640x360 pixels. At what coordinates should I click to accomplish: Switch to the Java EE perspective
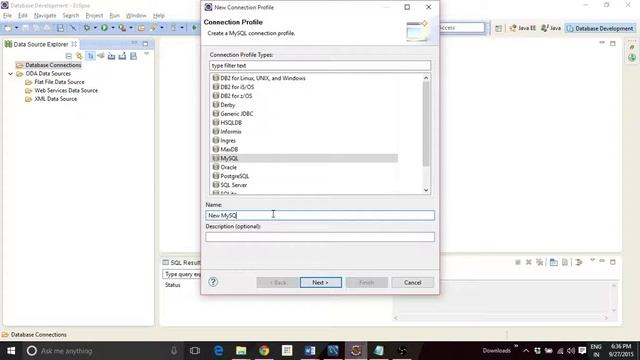522,28
